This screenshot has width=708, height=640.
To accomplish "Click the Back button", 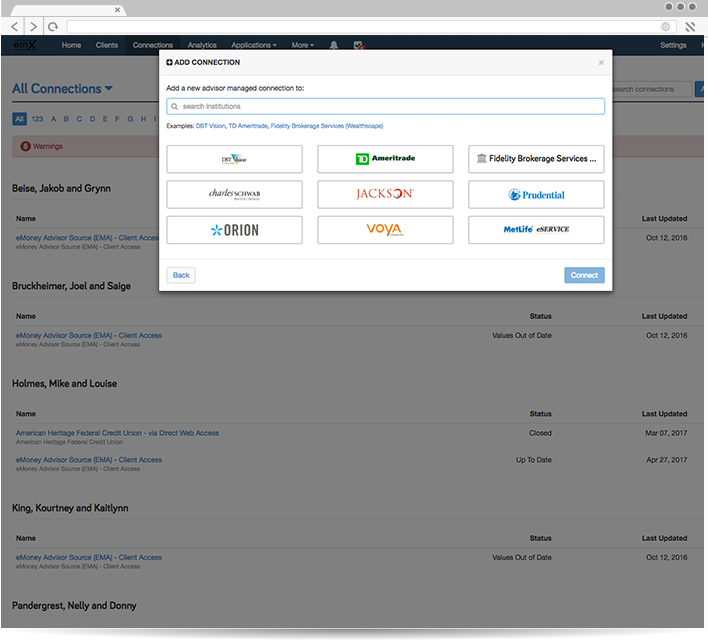I will [181, 275].
